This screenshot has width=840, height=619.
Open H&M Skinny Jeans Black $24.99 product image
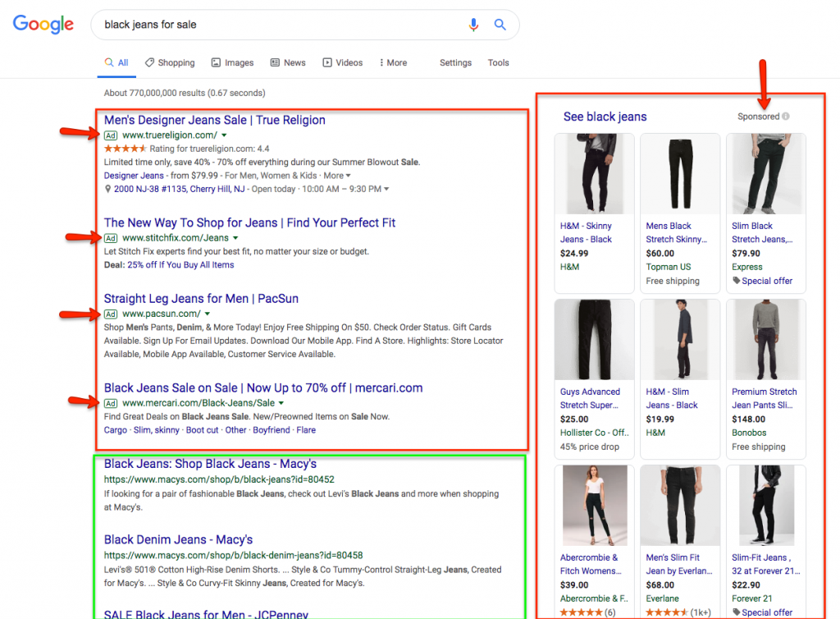594,174
